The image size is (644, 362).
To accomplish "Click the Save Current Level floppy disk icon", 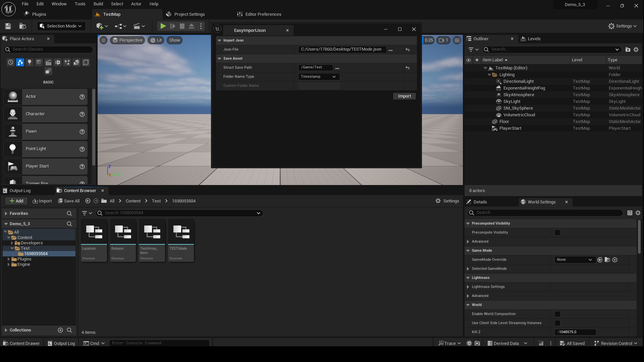I will 7,26.
